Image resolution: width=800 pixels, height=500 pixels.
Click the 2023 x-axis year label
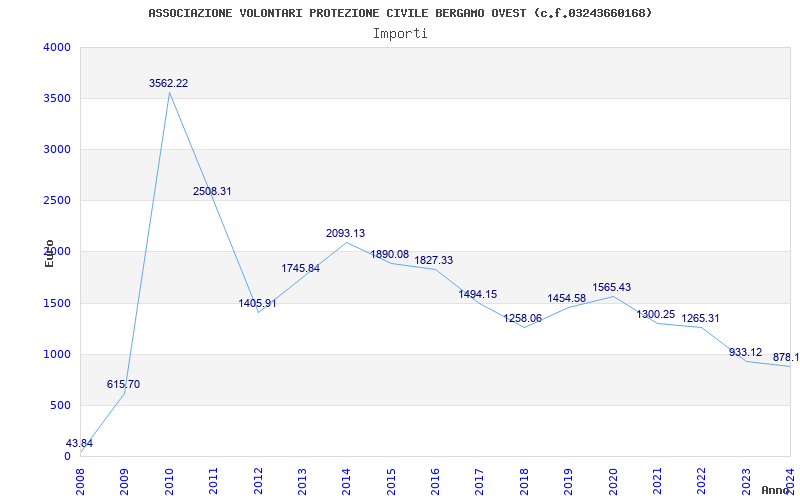coord(746,481)
